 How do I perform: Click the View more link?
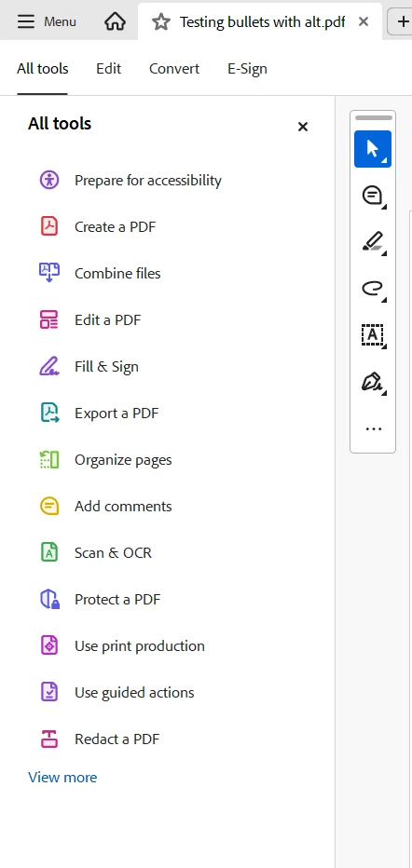(62, 778)
